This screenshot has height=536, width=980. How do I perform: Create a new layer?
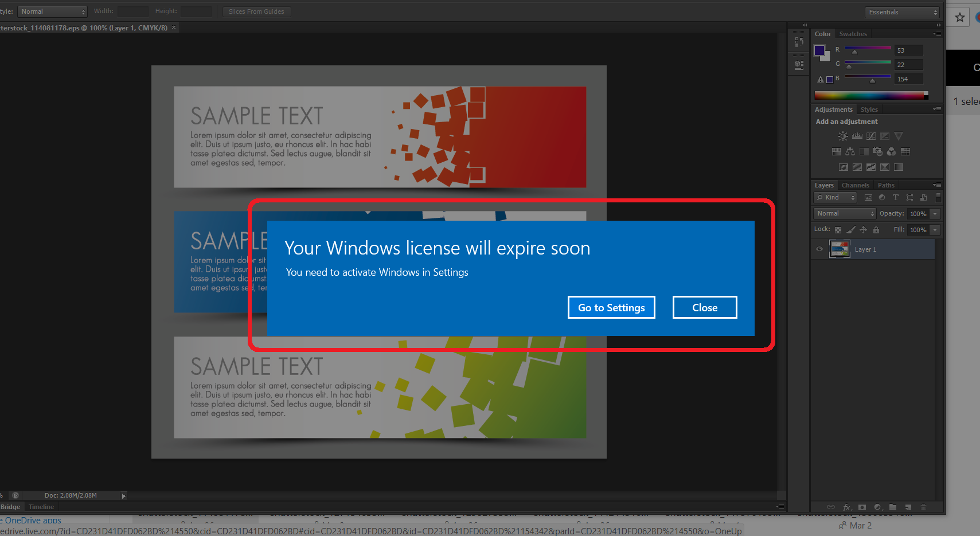tap(908, 508)
